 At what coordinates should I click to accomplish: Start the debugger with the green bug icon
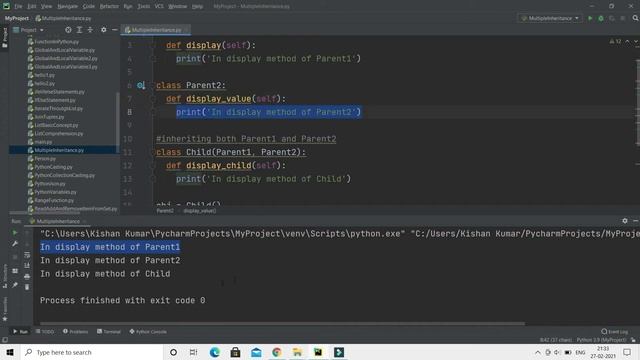(601, 18)
